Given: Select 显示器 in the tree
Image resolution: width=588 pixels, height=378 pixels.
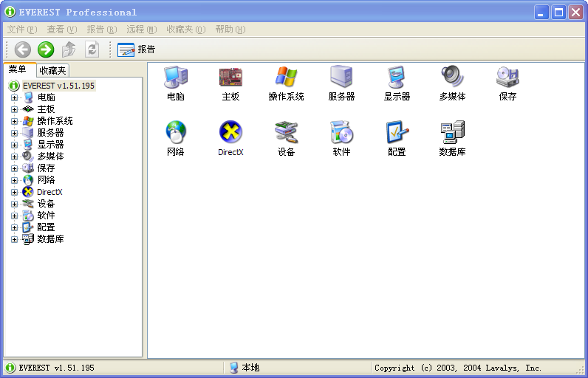Looking at the screenshot, I should [x=51, y=145].
